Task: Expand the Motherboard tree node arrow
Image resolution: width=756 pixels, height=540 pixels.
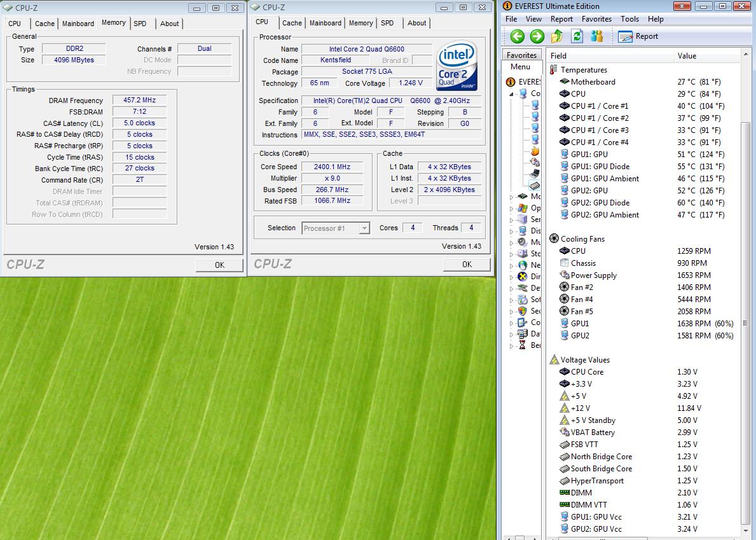Action: (x=512, y=197)
